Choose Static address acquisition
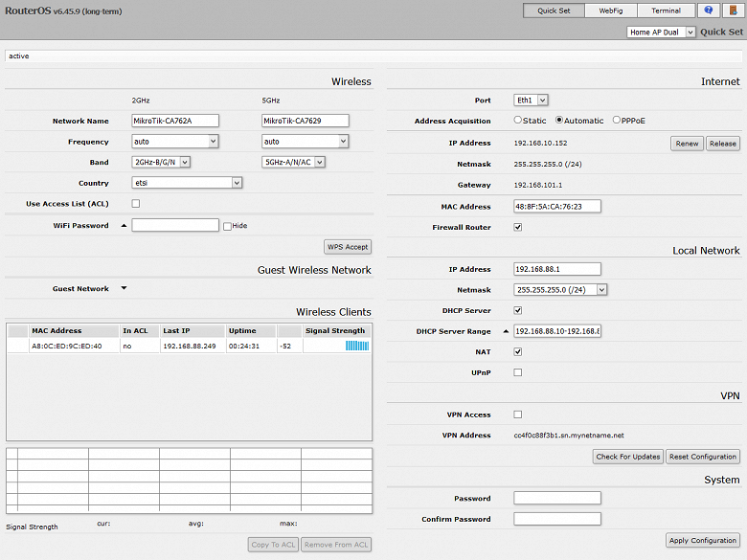The image size is (747, 560). pyautogui.click(x=518, y=121)
